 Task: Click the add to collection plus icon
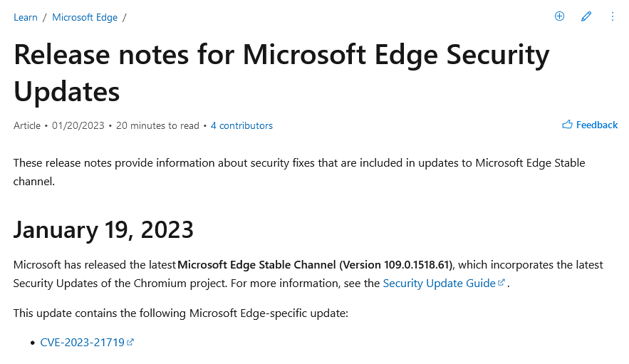click(559, 16)
